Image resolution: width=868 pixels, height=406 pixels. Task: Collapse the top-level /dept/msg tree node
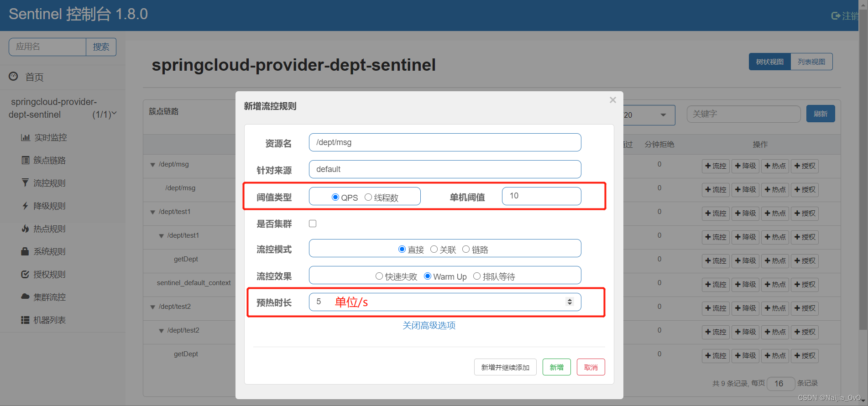153,165
